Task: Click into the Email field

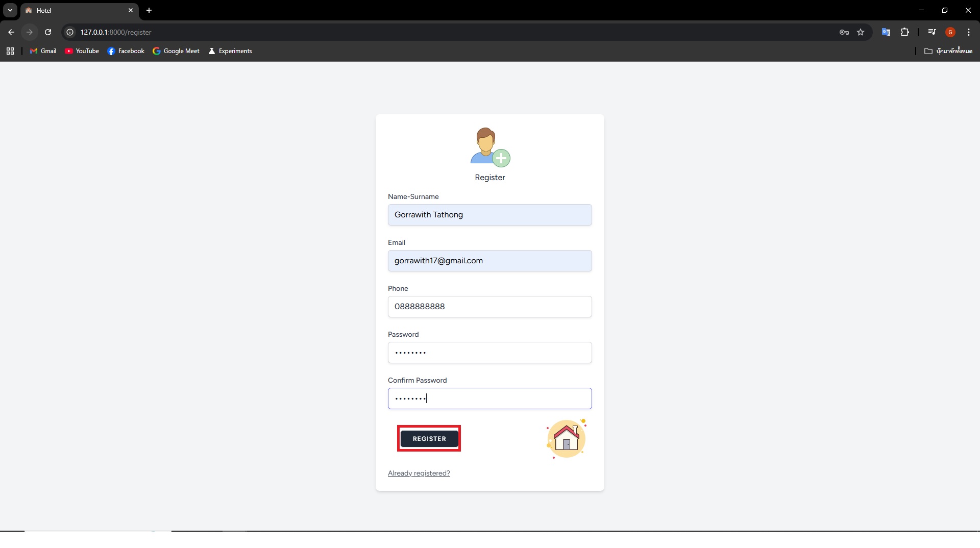Action: click(489, 261)
